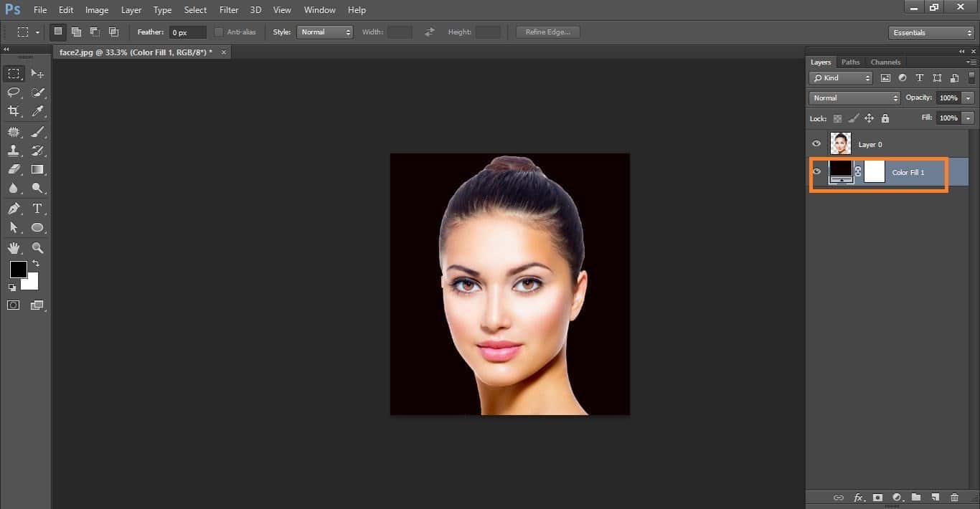The width and height of the screenshot is (980, 509).
Task: Select the Horizontal Type tool
Action: (x=37, y=209)
